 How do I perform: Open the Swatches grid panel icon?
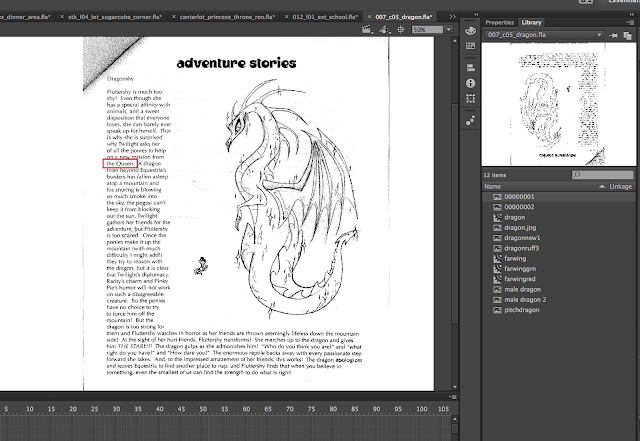pos(470,46)
